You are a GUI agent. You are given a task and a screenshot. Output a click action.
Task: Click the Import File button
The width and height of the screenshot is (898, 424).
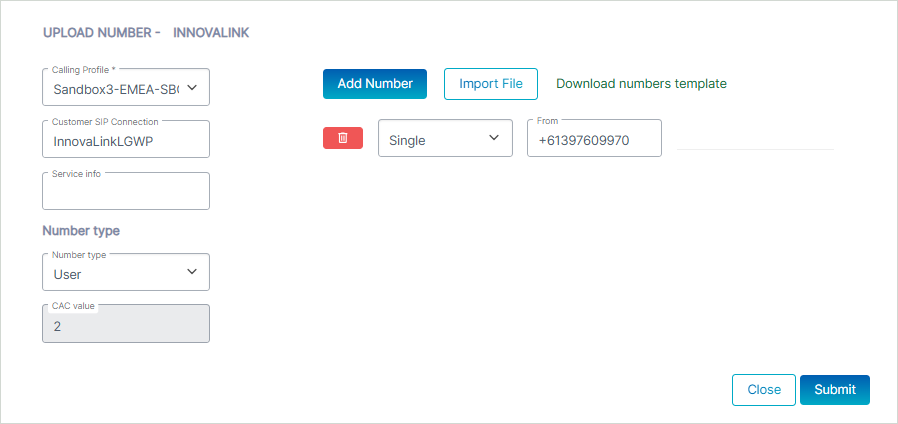tap(490, 84)
